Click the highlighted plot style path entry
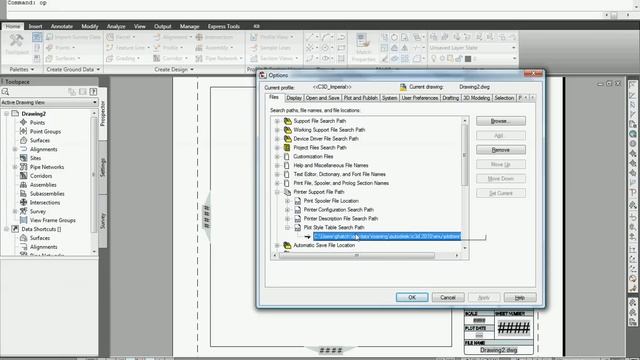Viewport: 640px width, 360px height. (x=387, y=236)
